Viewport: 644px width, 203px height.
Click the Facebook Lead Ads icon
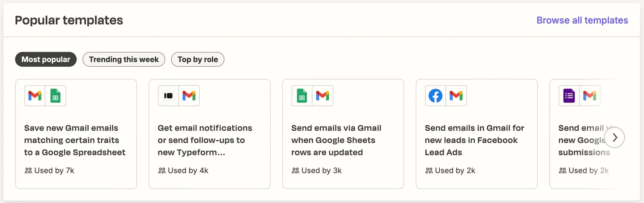pyautogui.click(x=435, y=96)
